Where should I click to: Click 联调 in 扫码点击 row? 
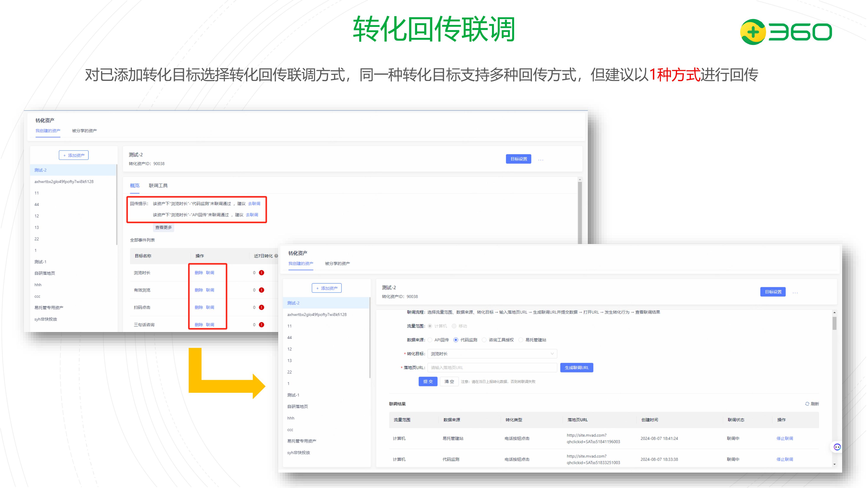pos(210,308)
